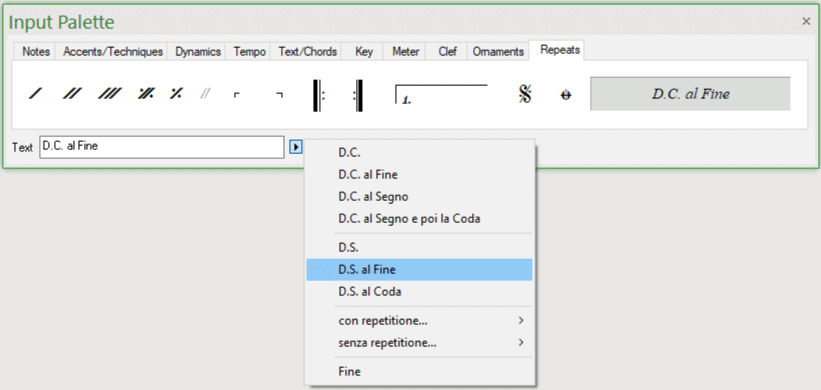
Task: Open the Text/Chords tab
Action: 307,51
